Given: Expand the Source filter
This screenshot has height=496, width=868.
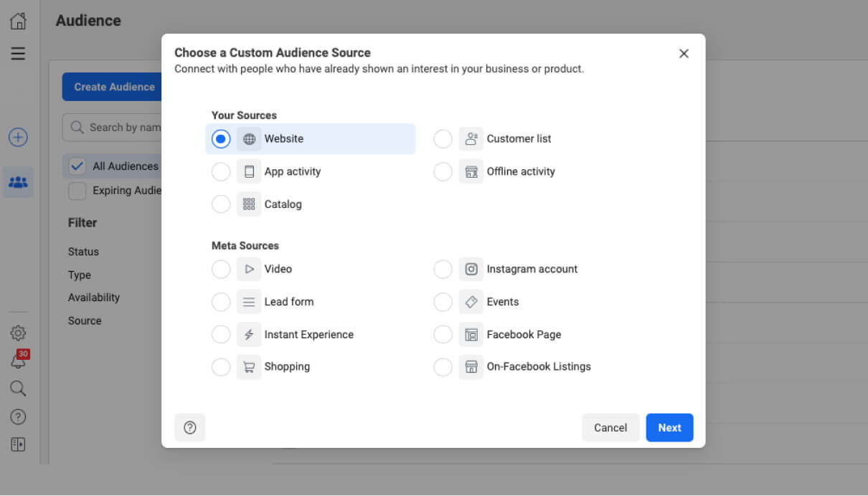Looking at the screenshot, I should (x=85, y=321).
